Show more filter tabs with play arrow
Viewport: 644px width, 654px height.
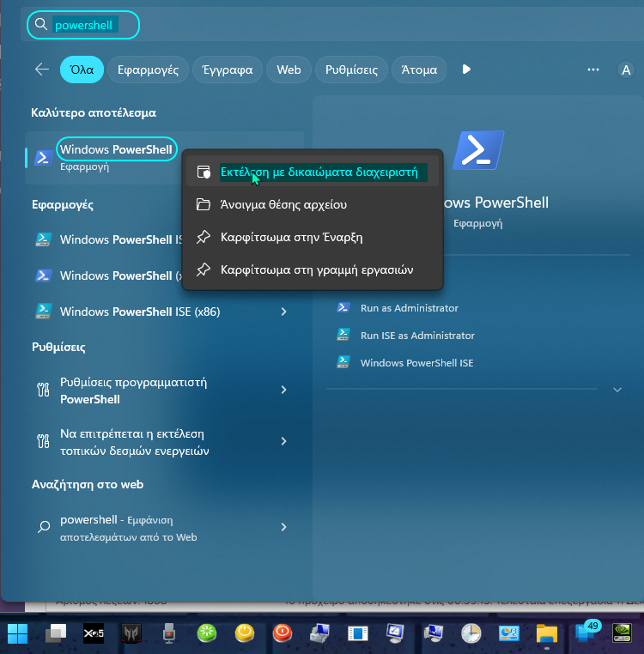(x=466, y=70)
